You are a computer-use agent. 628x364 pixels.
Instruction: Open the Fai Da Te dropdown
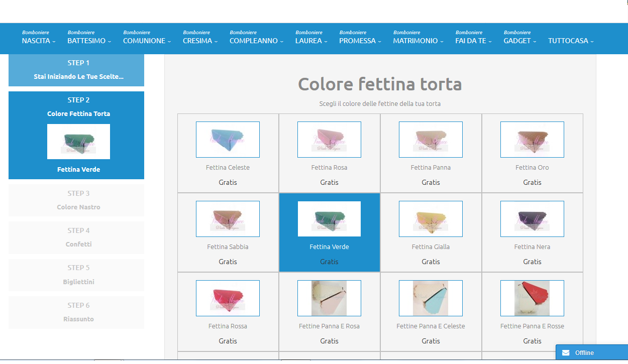[474, 37]
